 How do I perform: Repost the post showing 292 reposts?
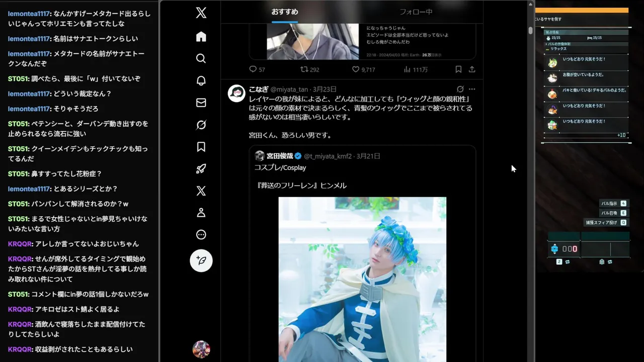click(x=309, y=69)
